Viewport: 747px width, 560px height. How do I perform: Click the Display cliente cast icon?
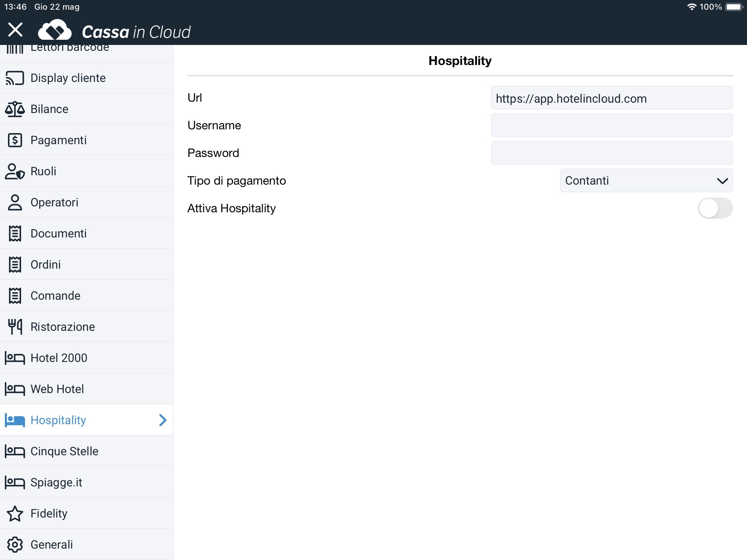15,78
